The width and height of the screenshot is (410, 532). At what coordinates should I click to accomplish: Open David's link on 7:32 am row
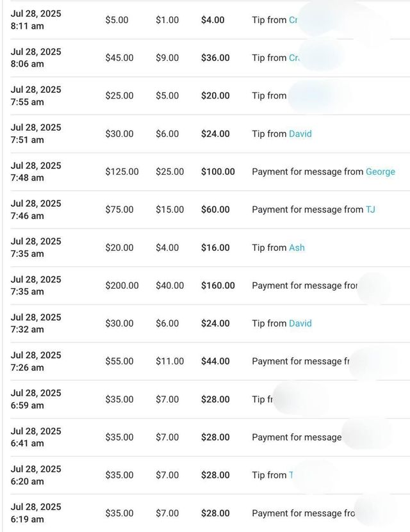[300, 323]
